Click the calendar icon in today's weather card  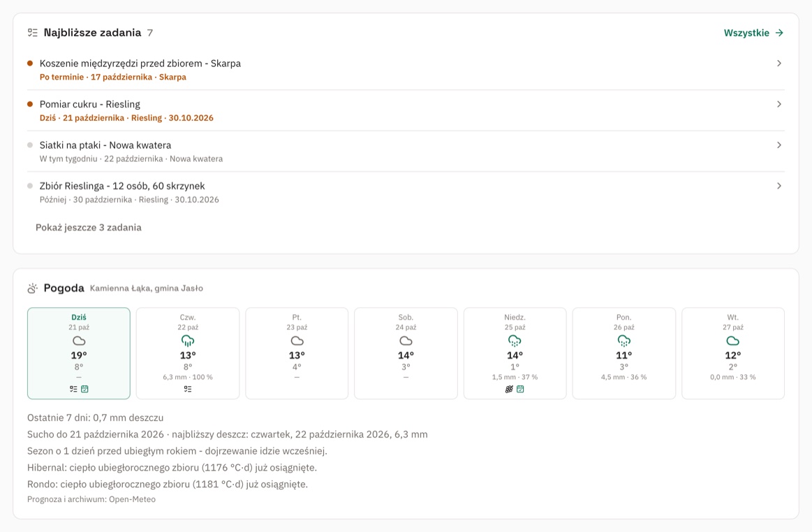tap(85, 389)
